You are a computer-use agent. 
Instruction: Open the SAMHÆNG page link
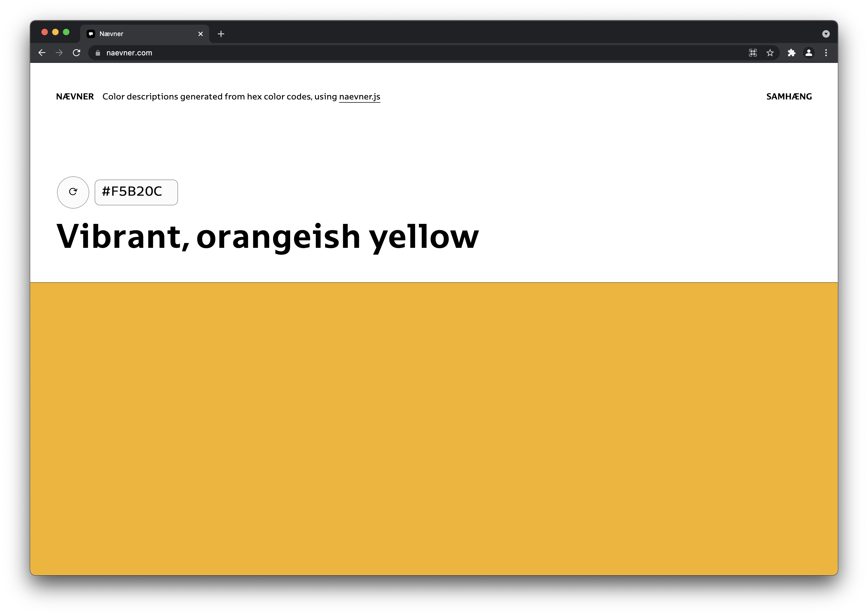click(788, 96)
